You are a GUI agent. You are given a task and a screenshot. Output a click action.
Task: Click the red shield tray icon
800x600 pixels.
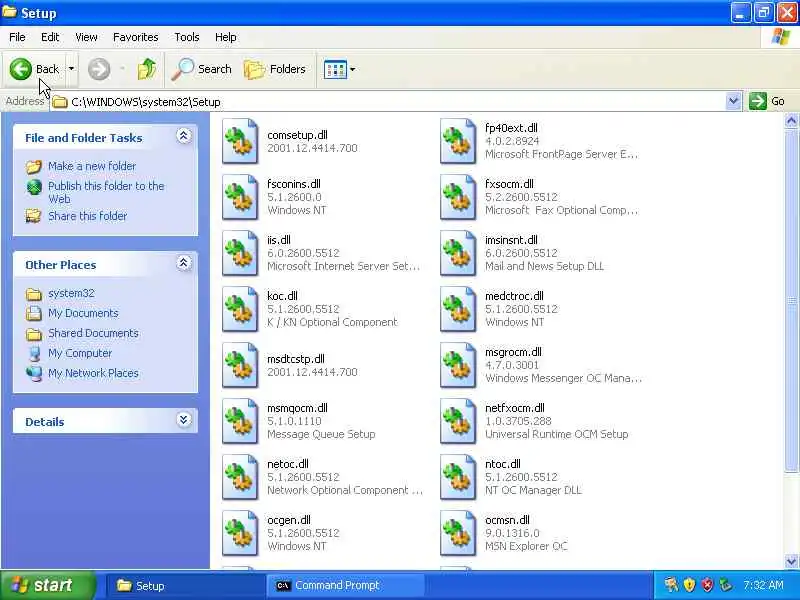(x=707, y=585)
